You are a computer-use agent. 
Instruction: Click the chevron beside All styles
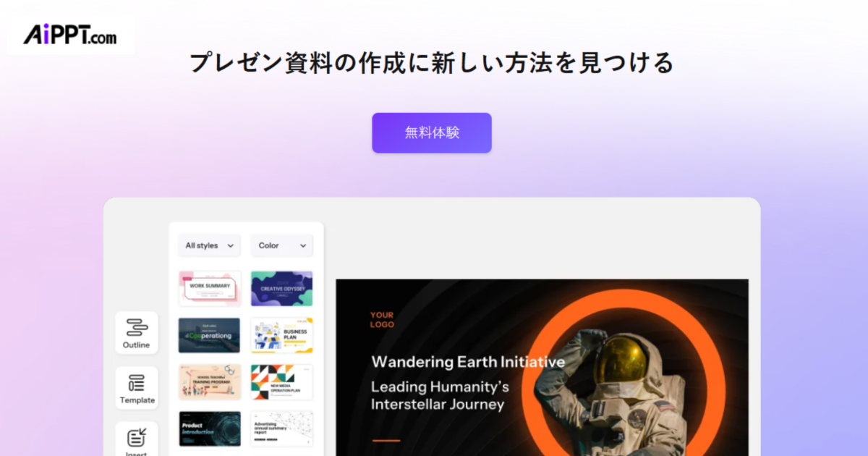point(230,246)
